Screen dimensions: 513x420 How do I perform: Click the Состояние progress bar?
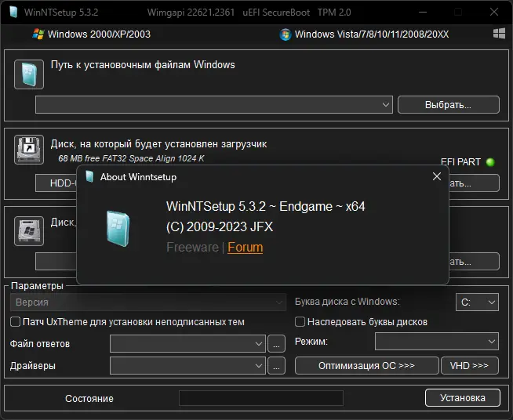point(261,398)
